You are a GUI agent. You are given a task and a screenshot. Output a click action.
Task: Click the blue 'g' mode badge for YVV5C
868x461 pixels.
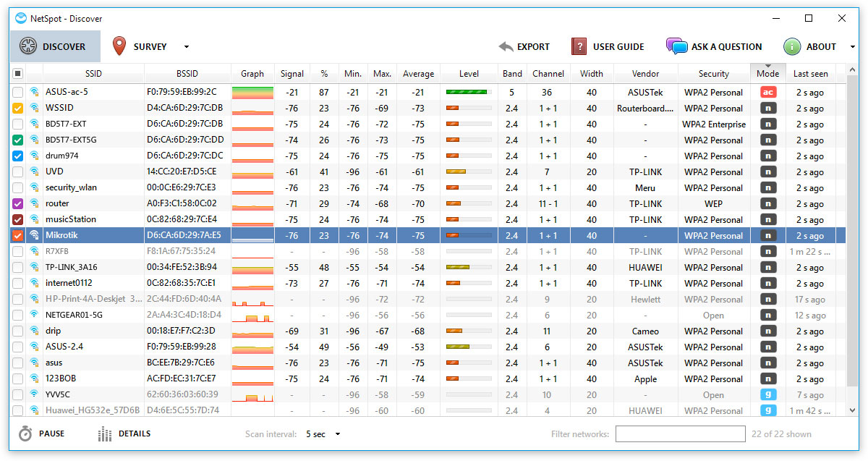767,394
